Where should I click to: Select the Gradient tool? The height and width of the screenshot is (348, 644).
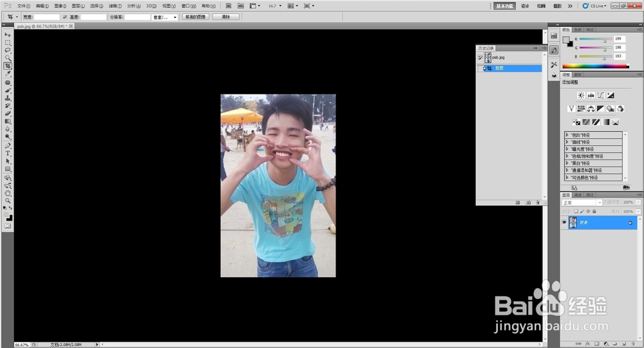8,122
